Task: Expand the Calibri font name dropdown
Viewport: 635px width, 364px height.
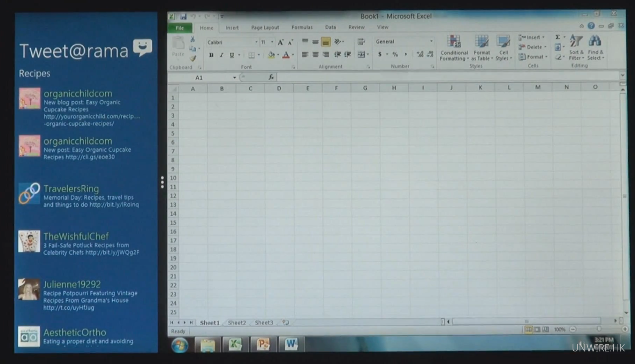Action: point(256,42)
